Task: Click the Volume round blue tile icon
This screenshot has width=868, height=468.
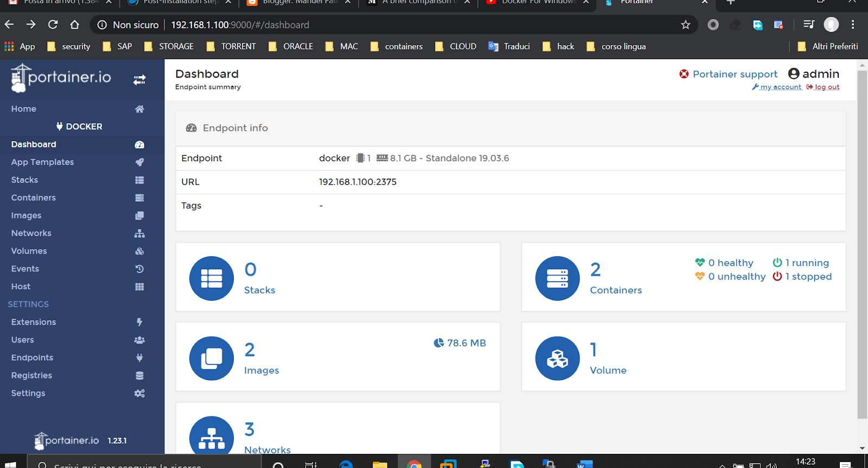Action: click(x=557, y=358)
